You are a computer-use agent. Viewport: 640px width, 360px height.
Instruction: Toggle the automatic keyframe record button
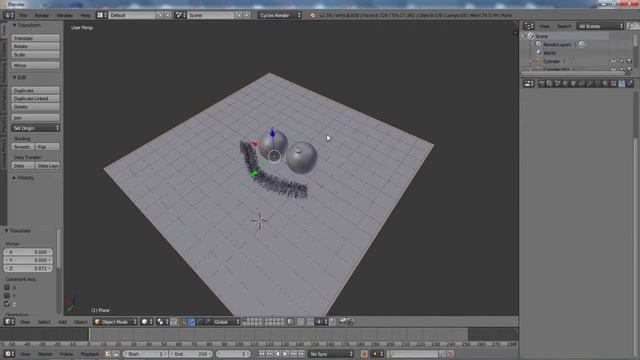coord(364,354)
